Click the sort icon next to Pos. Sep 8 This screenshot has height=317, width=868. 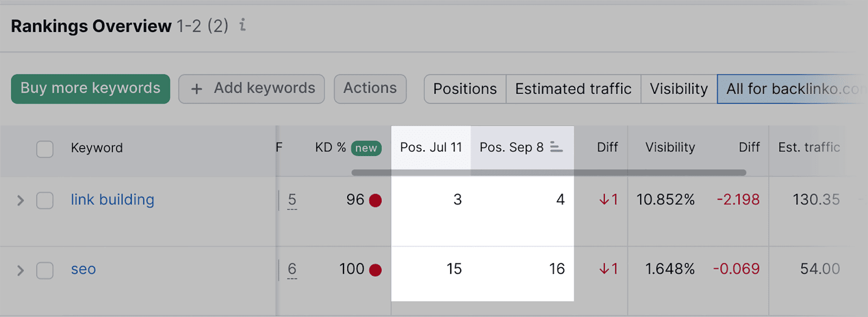(x=556, y=147)
